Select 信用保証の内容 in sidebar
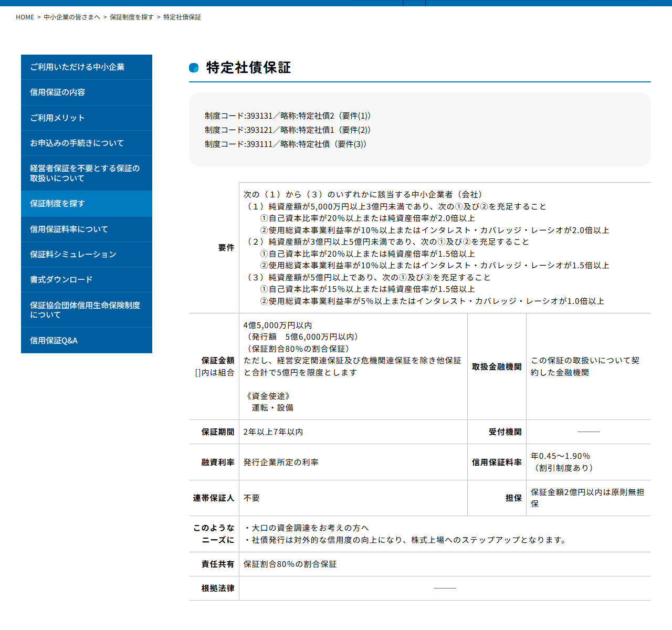 [87, 92]
